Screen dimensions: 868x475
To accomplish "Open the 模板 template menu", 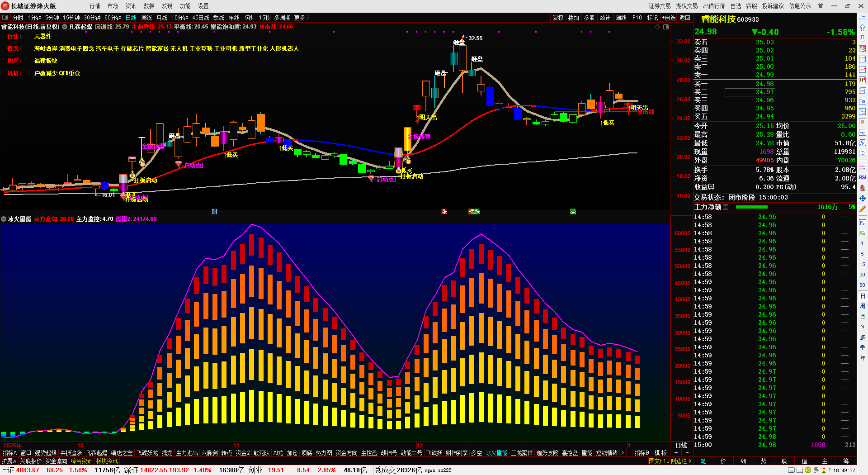I will point(661,453).
